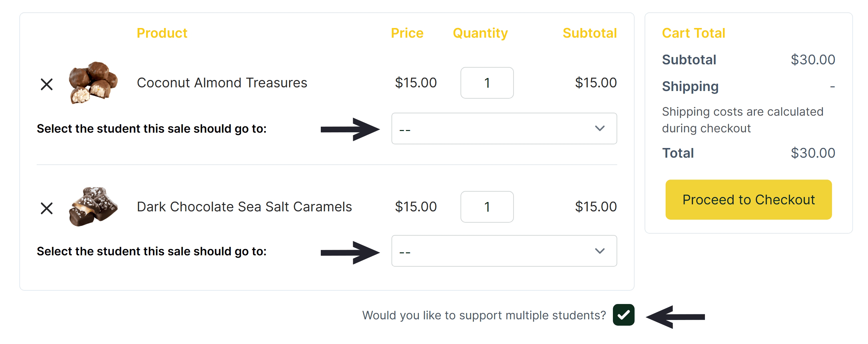868x344 pixels.
Task: Expand the first student selection chevron
Action: tap(600, 128)
